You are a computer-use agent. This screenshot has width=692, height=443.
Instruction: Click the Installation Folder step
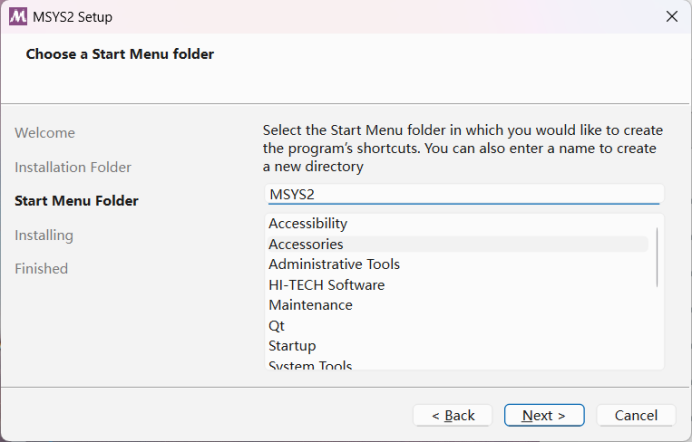73,167
